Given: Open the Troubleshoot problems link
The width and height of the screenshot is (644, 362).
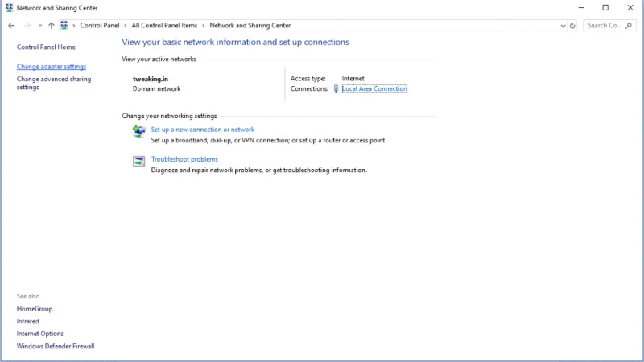Looking at the screenshot, I should 184,159.
